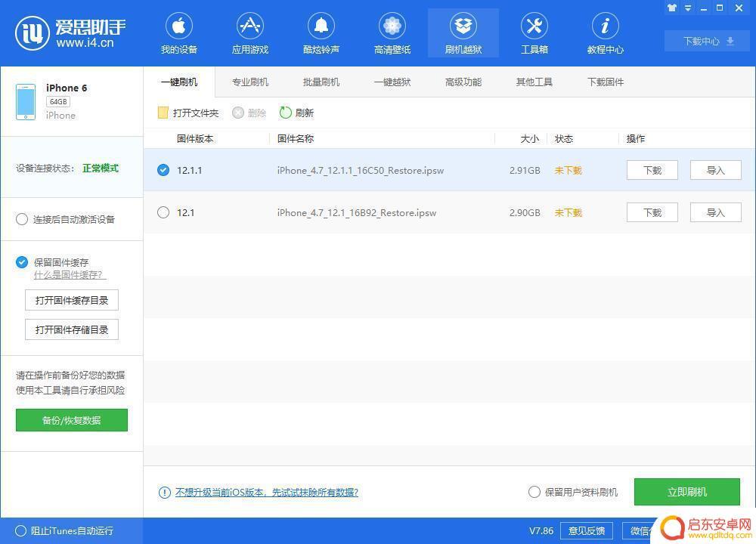Switch to 一键刷机 tab
756x544 pixels.
pyautogui.click(x=179, y=82)
